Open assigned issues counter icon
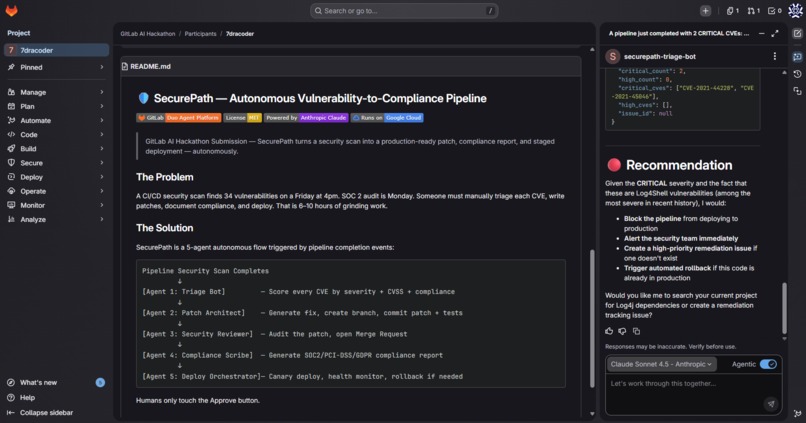Image resolution: width=806 pixels, height=423 pixels. pos(732,11)
